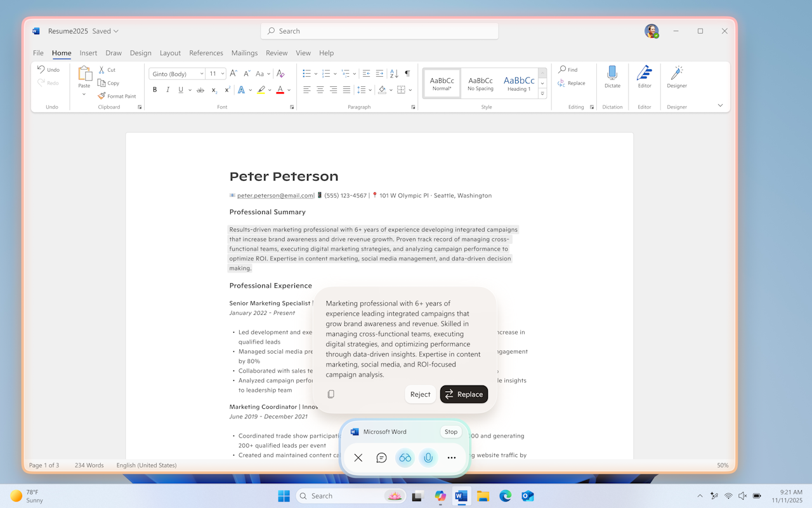Apply subscript formatting

point(214,90)
